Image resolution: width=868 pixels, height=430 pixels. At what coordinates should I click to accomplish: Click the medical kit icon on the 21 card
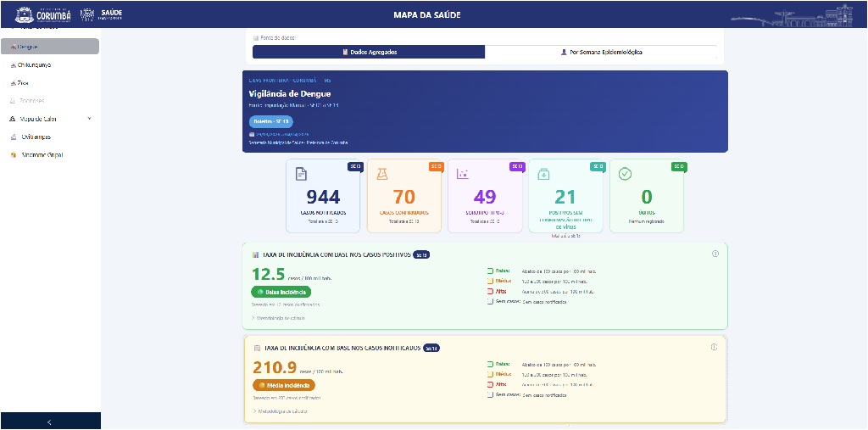[x=543, y=174]
